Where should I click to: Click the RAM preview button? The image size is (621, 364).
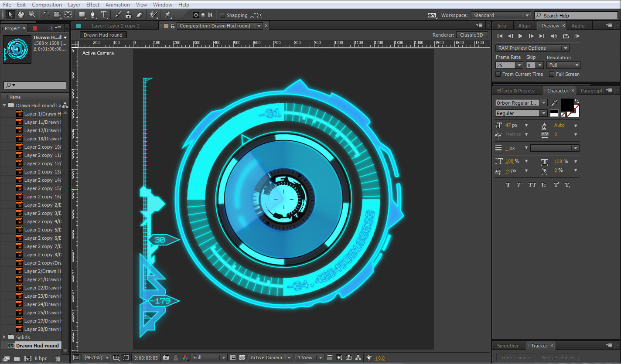coord(577,36)
